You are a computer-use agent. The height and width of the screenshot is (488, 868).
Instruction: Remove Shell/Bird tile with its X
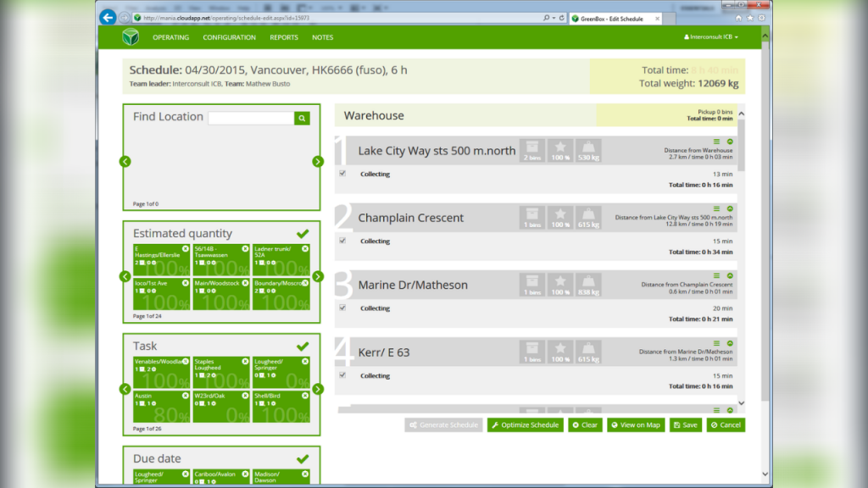[305, 396]
